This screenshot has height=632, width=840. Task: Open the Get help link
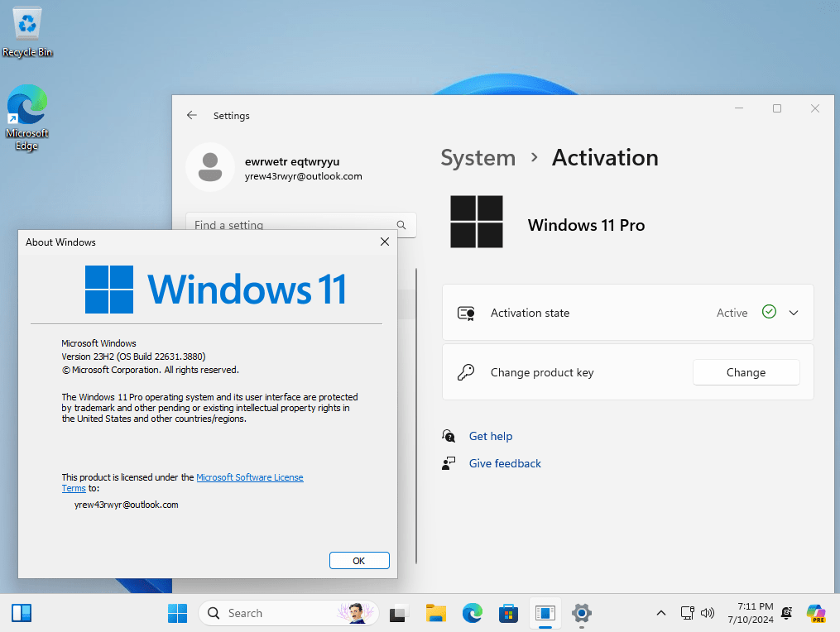pyautogui.click(x=490, y=436)
